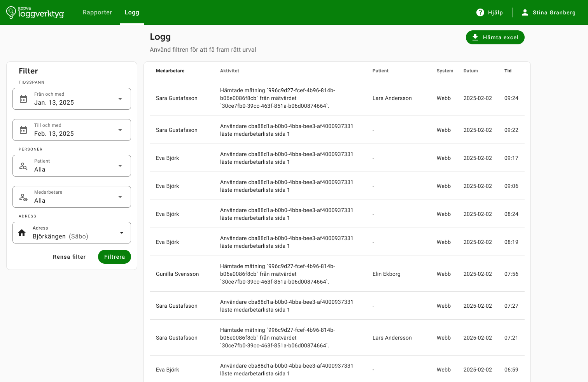Download log via Hämta excel button
Image resolution: width=588 pixels, height=382 pixels.
click(x=495, y=37)
